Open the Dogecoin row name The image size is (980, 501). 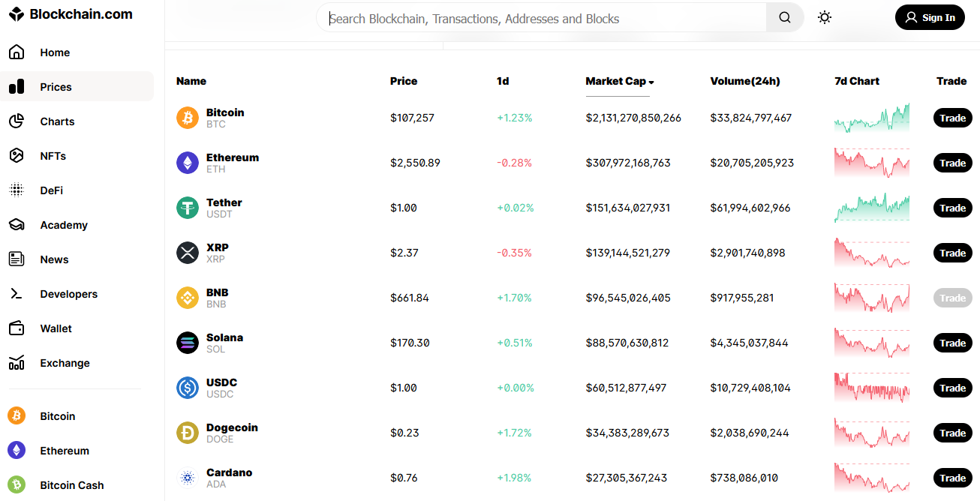pyautogui.click(x=232, y=427)
